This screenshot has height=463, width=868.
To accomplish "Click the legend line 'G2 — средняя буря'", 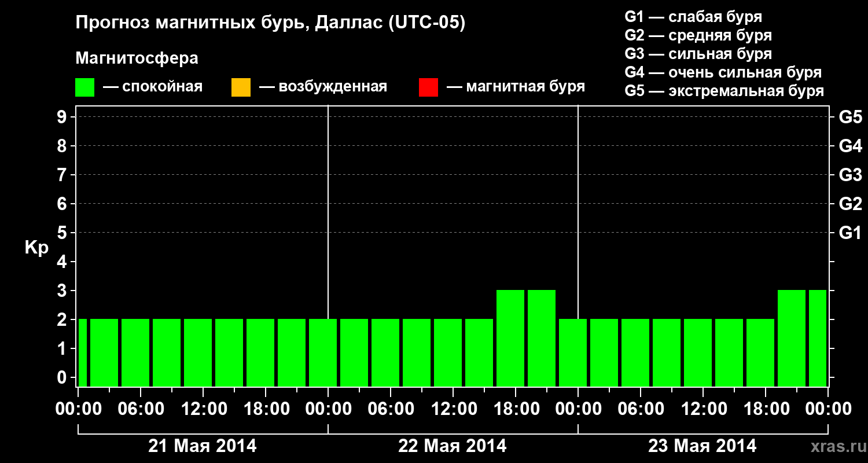I will [x=698, y=35].
